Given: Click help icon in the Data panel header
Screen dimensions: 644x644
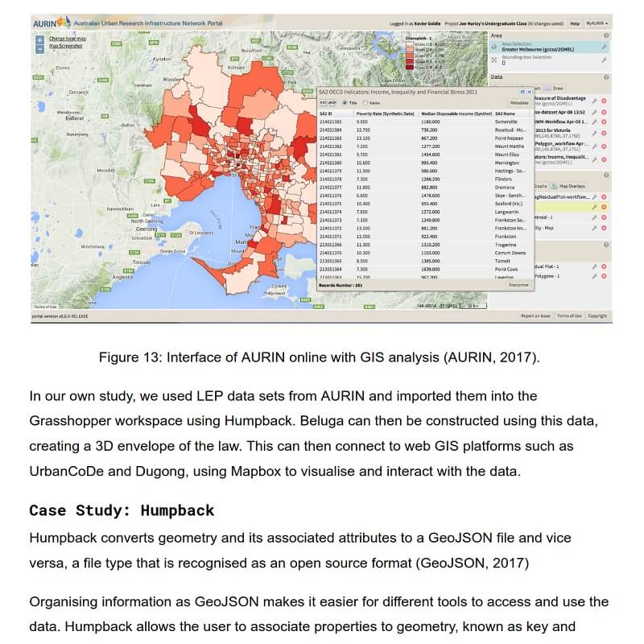Looking at the screenshot, I should [x=605, y=77].
